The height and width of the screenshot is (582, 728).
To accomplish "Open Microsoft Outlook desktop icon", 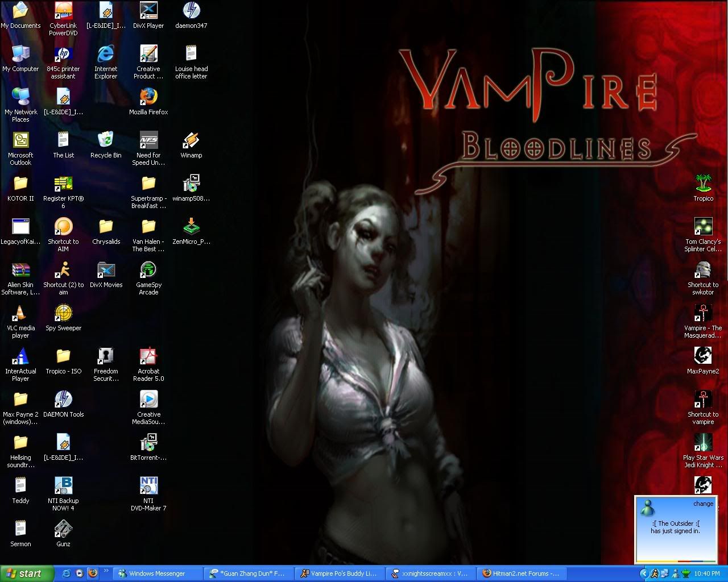I will coord(20,148).
